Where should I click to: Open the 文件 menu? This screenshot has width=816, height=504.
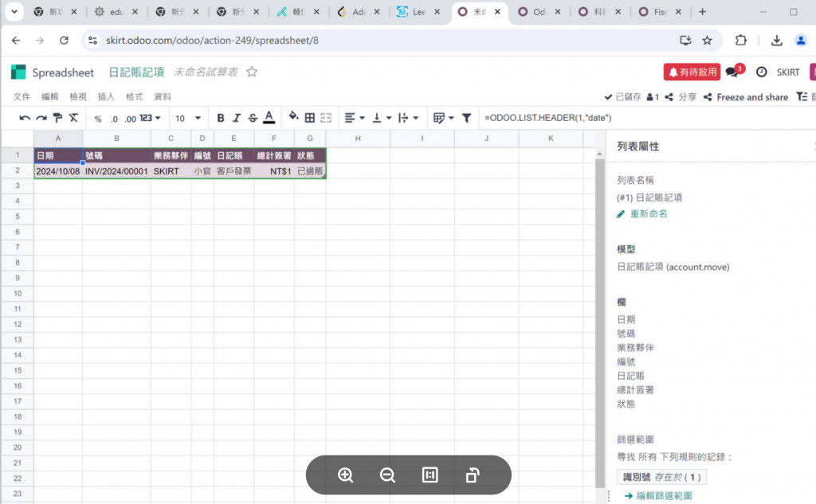click(22, 97)
